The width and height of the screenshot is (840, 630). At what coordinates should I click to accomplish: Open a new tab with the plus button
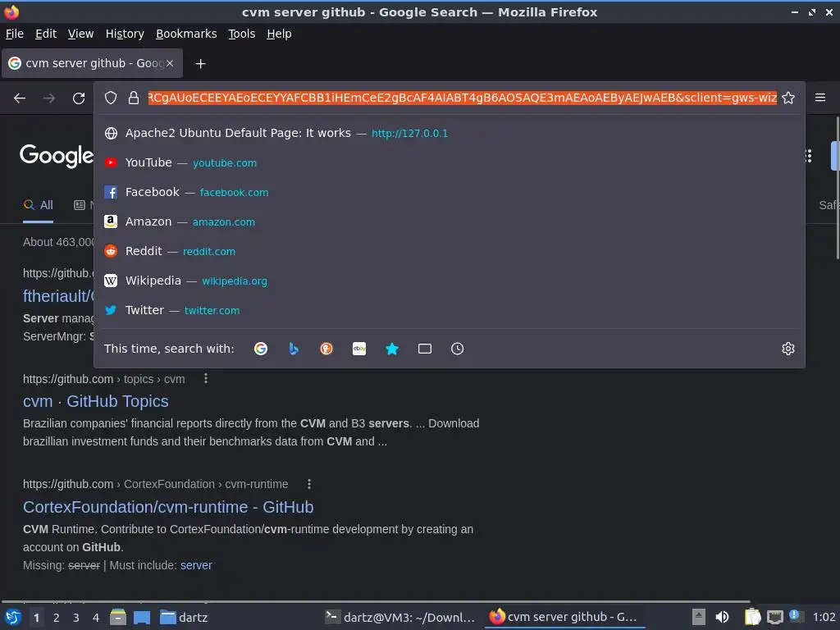coord(200,64)
